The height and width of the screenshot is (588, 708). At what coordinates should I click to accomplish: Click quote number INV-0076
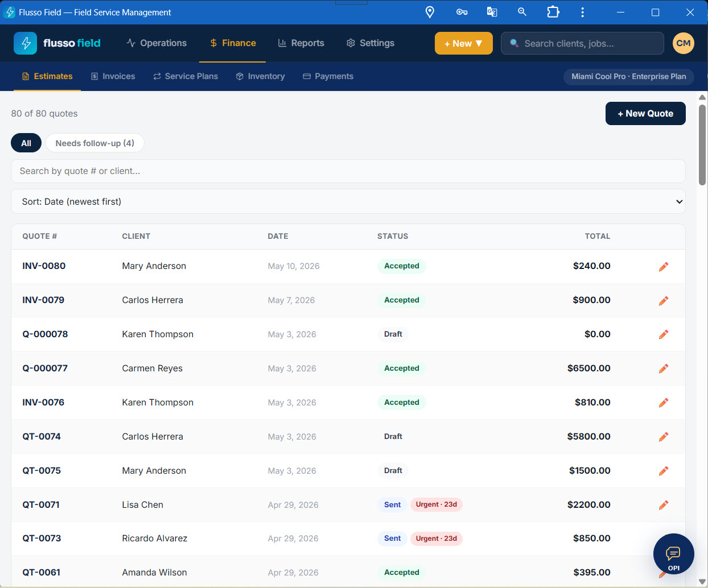[x=43, y=403]
